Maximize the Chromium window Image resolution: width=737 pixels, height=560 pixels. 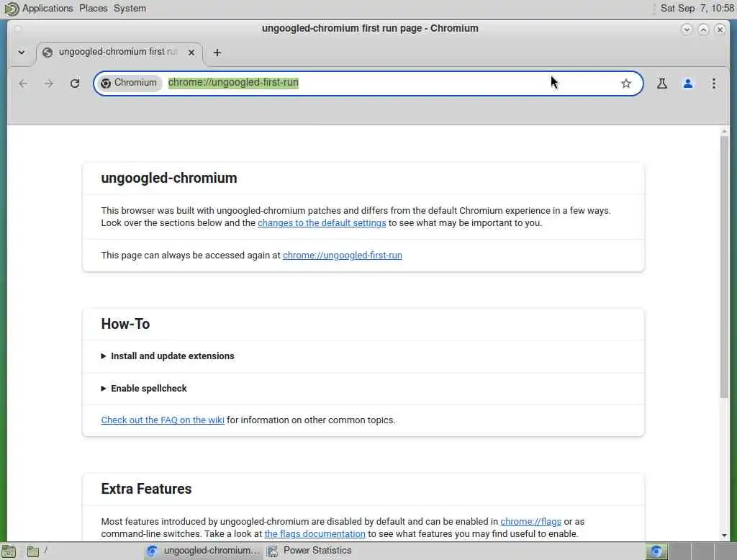pos(703,30)
